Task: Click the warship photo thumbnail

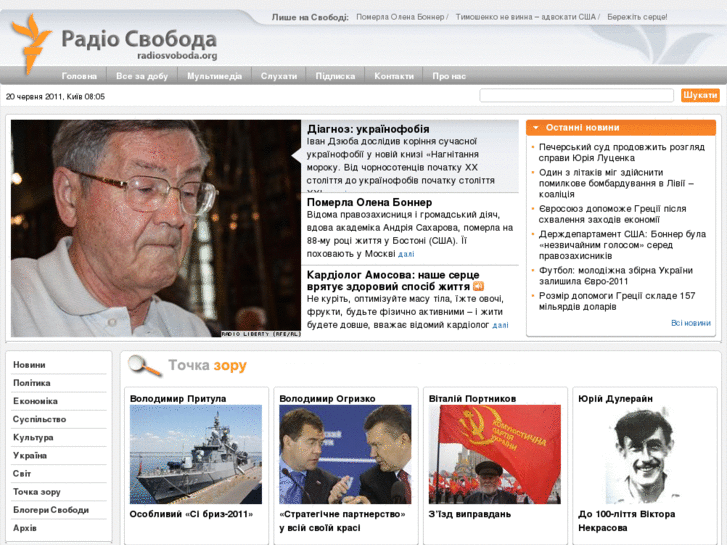Action: tap(196, 454)
